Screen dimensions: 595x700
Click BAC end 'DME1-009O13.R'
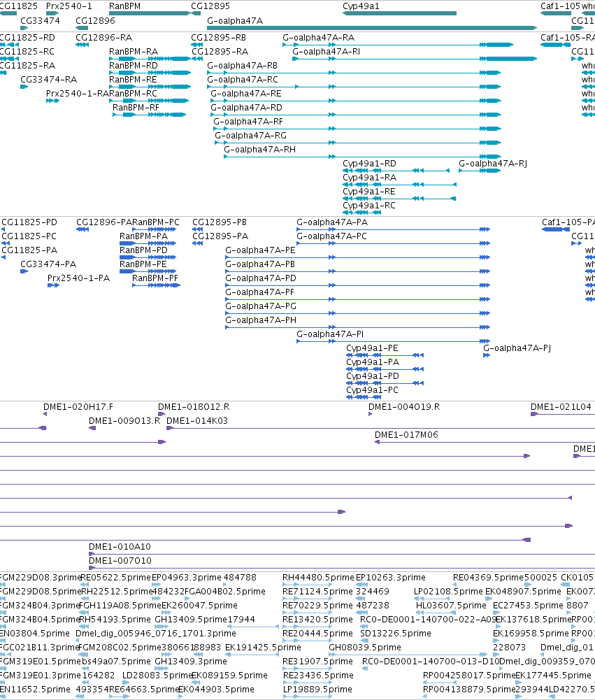pyautogui.click(x=124, y=421)
